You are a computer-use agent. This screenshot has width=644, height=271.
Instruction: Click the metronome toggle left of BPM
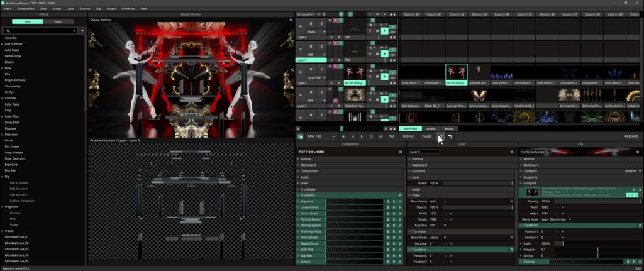click(300, 136)
